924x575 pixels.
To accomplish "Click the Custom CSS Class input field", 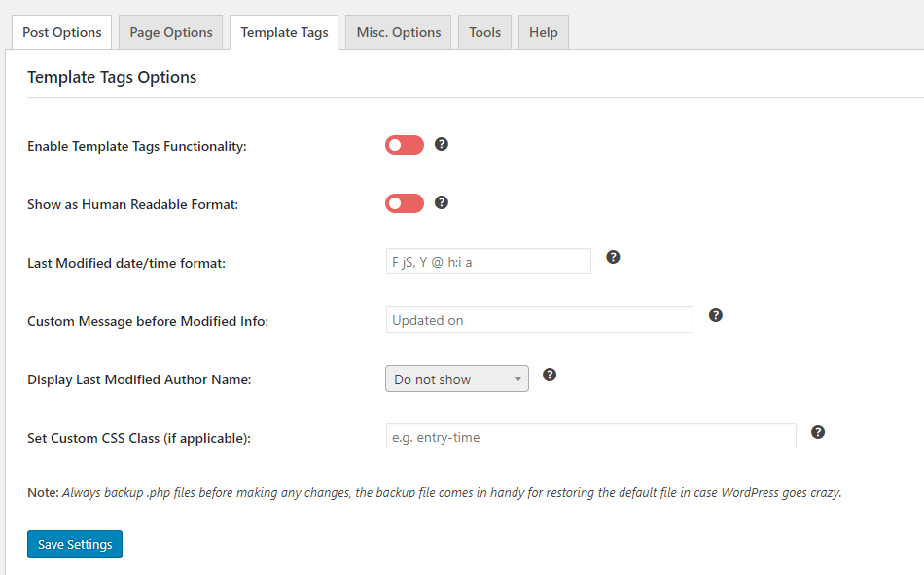I will [x=591, y=437].
